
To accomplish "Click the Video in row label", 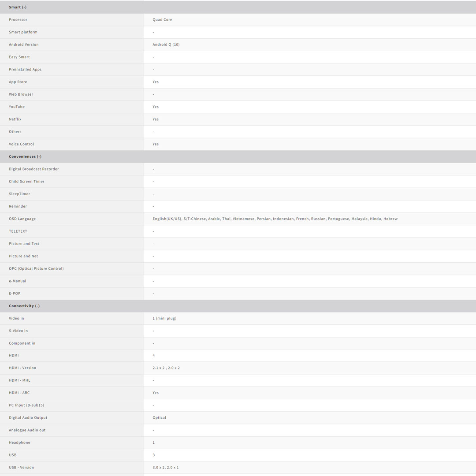I will tap(16, 318).
